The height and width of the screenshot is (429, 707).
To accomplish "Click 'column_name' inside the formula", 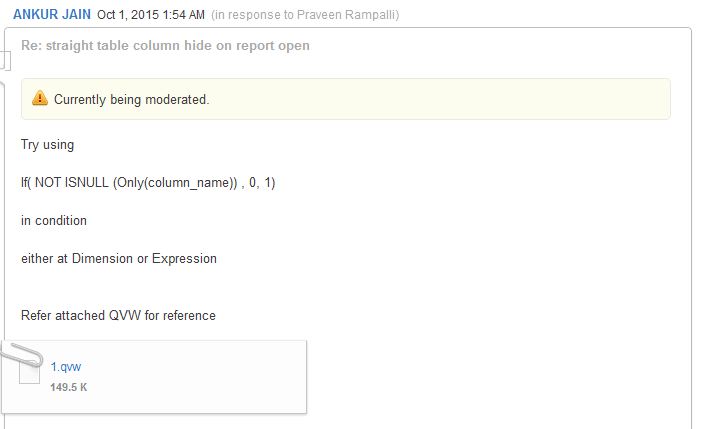I will pos(183,183).
